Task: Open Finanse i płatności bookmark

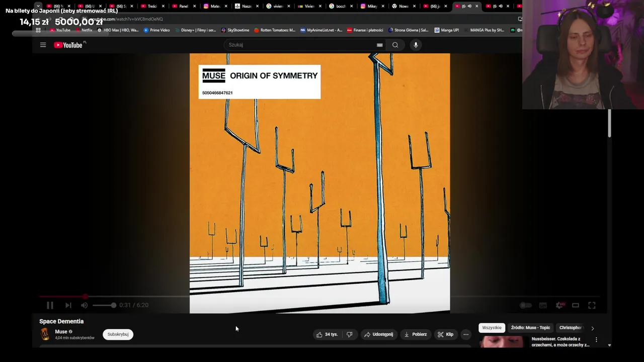Action: coord(365,30)
